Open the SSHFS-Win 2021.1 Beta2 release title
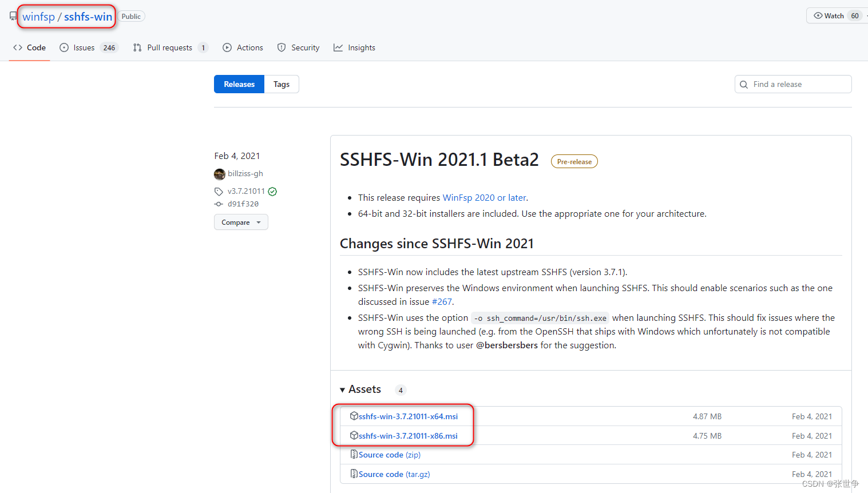This screenshot has height=493, width=868. (439, 160)
